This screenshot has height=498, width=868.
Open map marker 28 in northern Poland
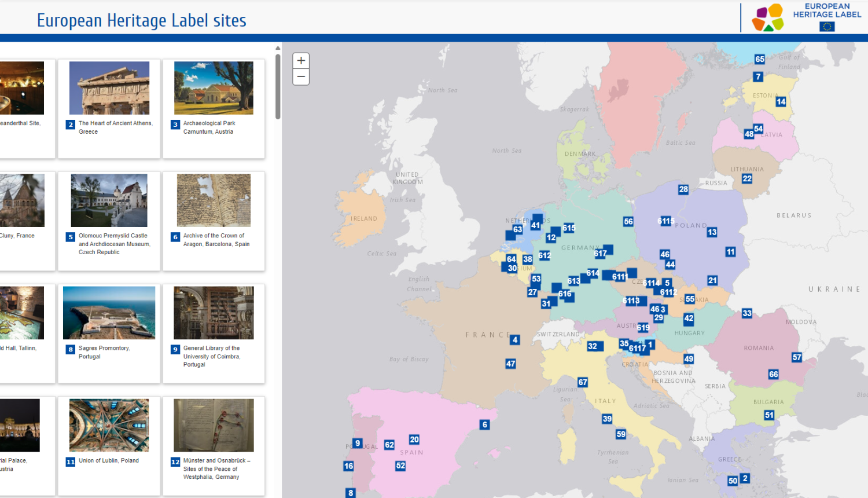(x=683, y=189)
